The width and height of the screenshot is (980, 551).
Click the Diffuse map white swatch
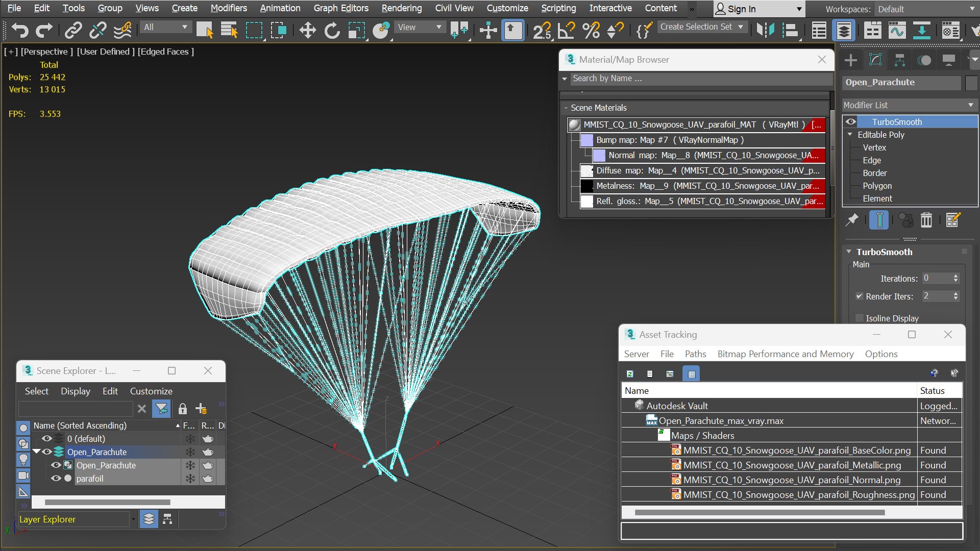pos(587,170)
